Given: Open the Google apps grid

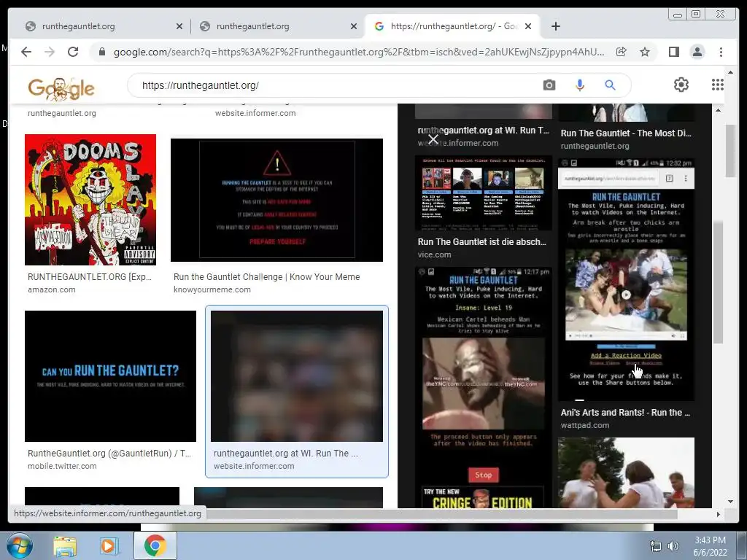Looking at the screenshot, I should pyautogui.click(x=718, y=85).
